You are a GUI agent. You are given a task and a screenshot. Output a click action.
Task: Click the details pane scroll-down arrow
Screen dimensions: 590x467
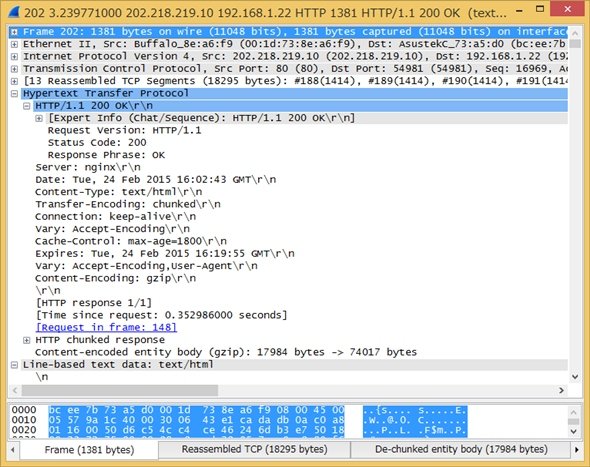pyautogui.click(x=575, y=377)
